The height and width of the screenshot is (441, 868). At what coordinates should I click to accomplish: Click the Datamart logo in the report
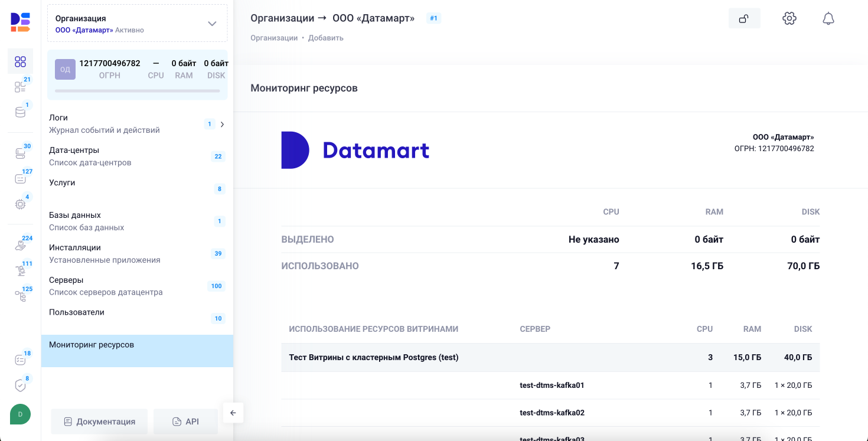[354, 151]
